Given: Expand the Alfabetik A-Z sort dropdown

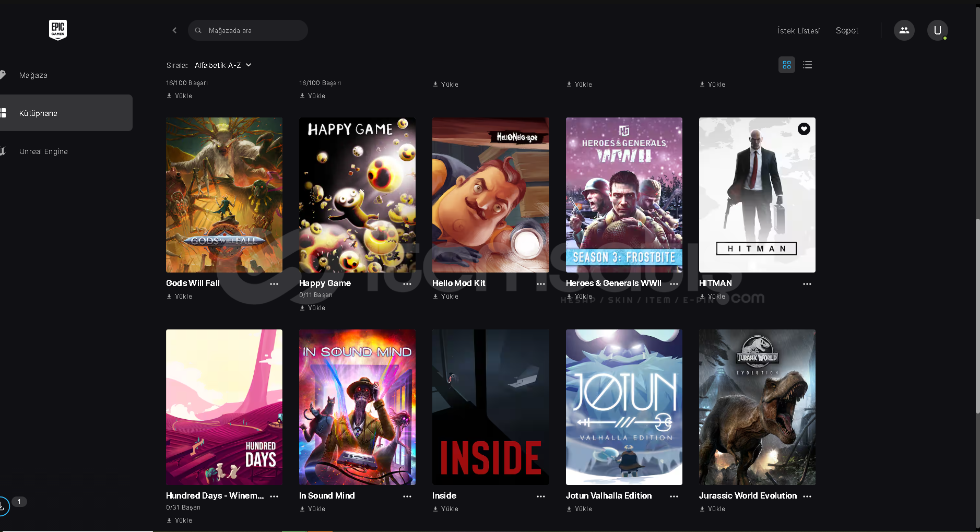Looking at the screenshot, I should [223, 65].
